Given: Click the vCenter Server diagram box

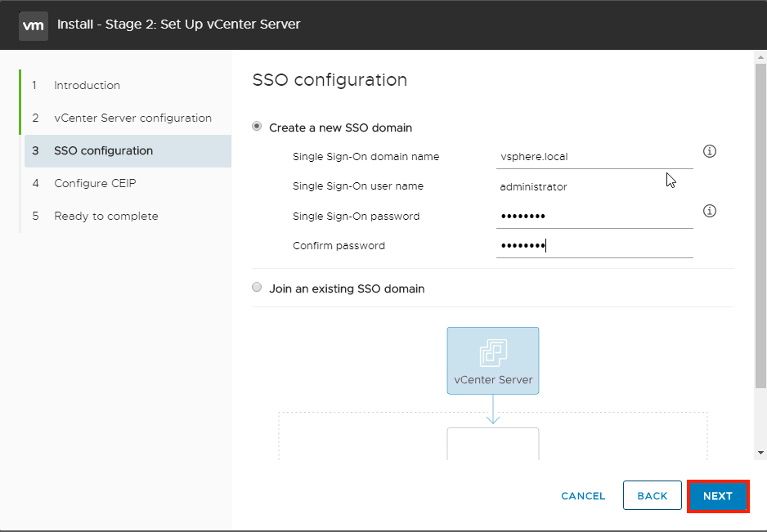Looking at the screenshot, I should pyautogui.click(x=493, y=361).
